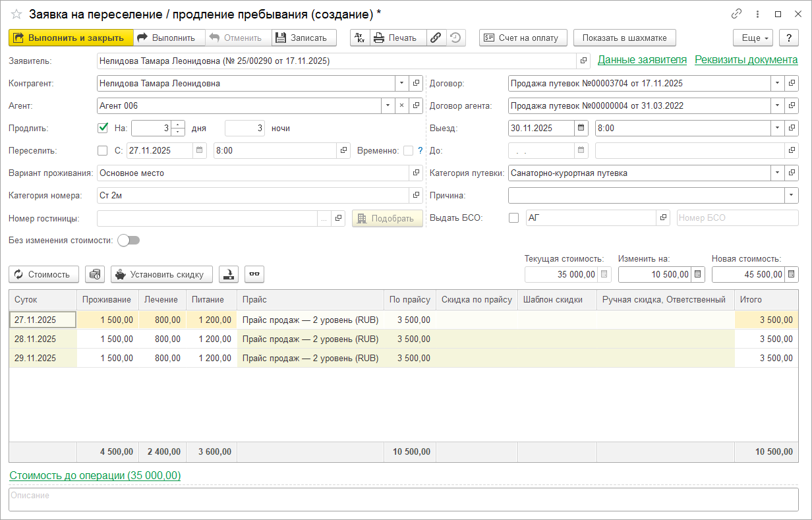The width and height of the screenshot is (812, 520).
Task: Click the glasses icon button
Action: click(254, 274)
